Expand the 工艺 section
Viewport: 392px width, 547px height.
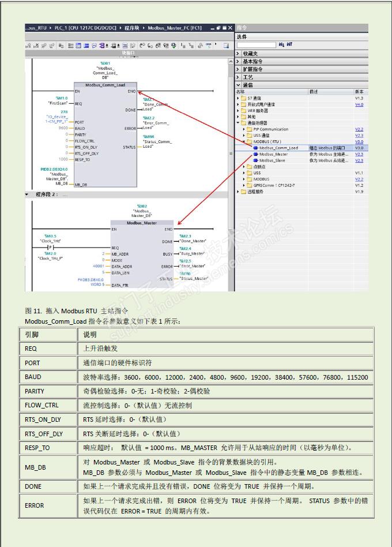point(238,77)
